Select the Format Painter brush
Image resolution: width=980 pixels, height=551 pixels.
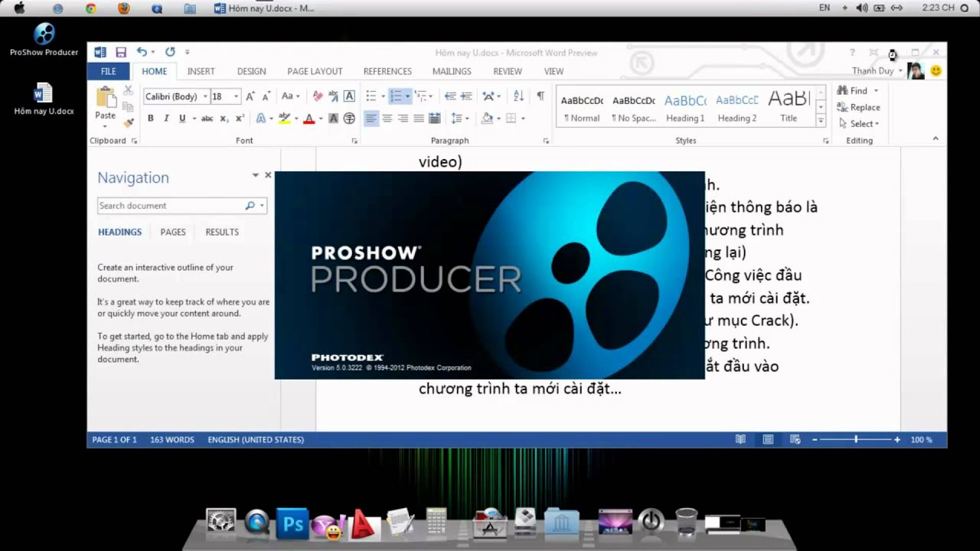[128, 122]
